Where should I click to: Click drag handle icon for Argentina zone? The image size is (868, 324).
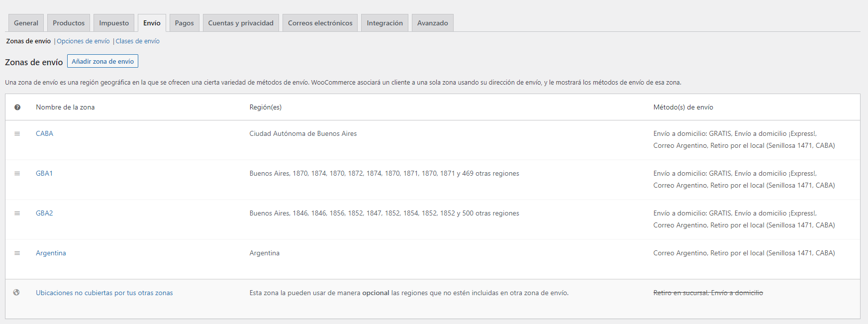17,253
